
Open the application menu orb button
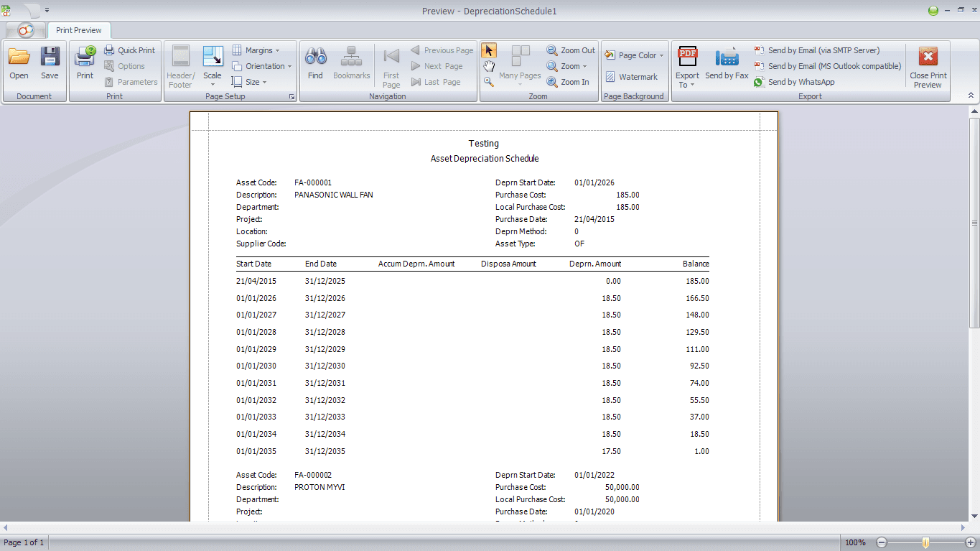[x=26, y=30]
